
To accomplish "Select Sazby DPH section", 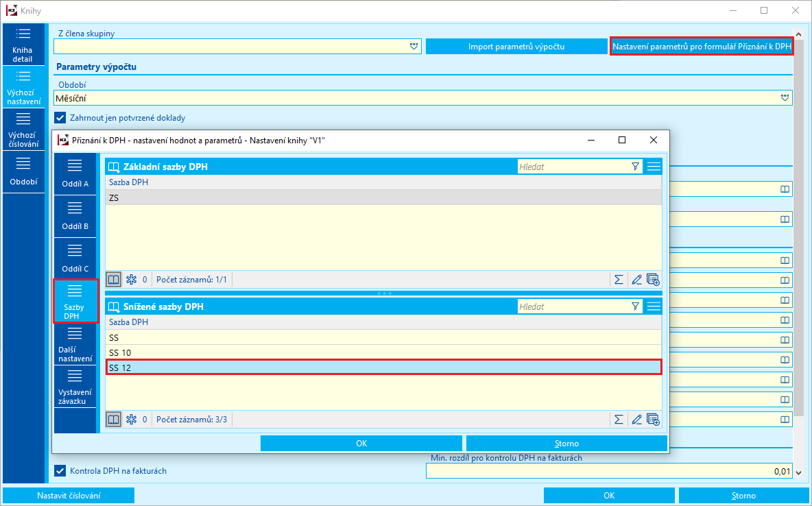I will point(75,302).
